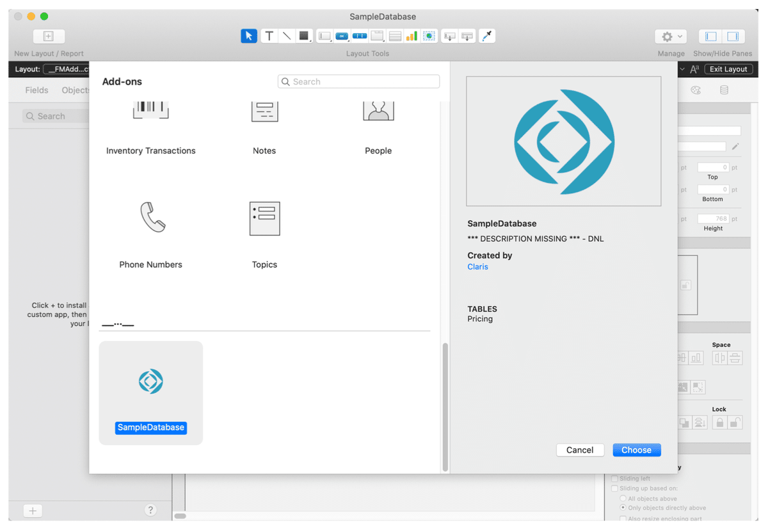Check Also resize enclosing part
768x532 pixels.
623,517
